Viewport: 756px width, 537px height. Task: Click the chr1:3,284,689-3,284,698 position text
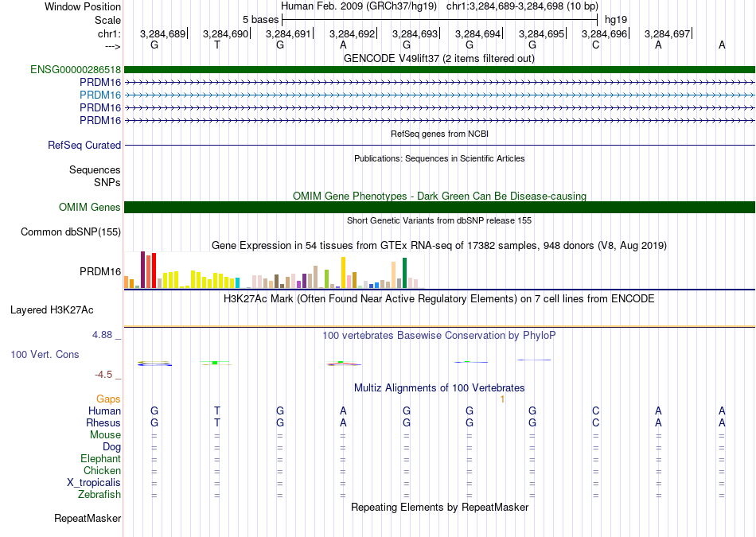522,6
